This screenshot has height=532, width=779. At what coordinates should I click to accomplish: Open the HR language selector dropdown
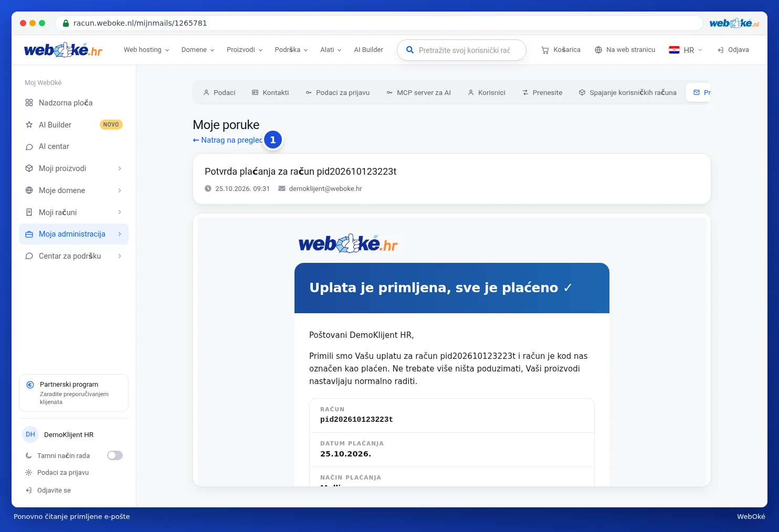(x=686, y=50)
